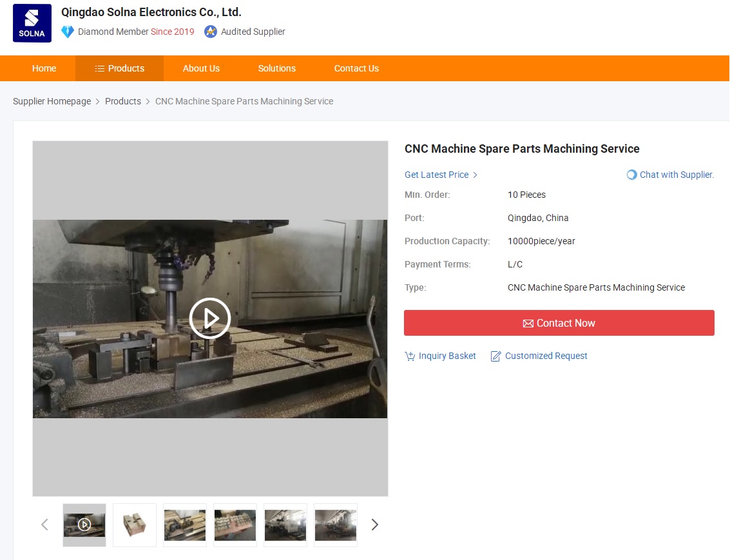
Task: Click the 'Since 2019' text
Action: (172, 32)
